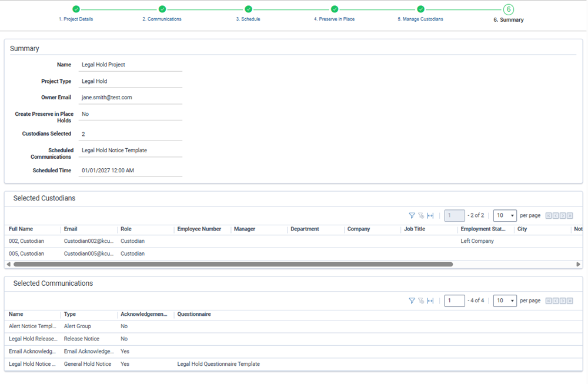Click the custodians horizontal scrollbar thumb

pos(233,265)
